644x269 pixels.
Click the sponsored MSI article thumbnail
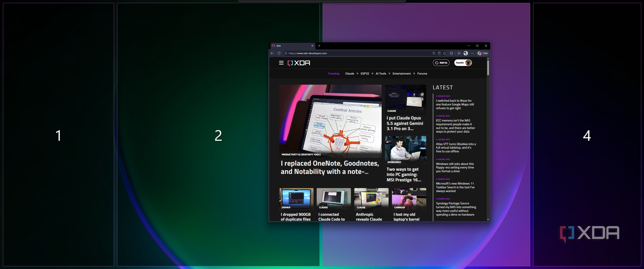406,150
